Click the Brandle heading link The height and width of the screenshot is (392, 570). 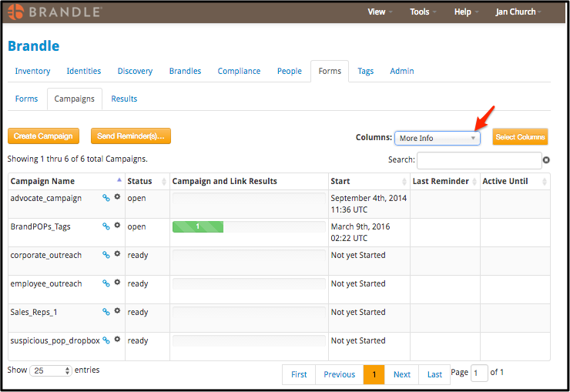coord(33,46)
